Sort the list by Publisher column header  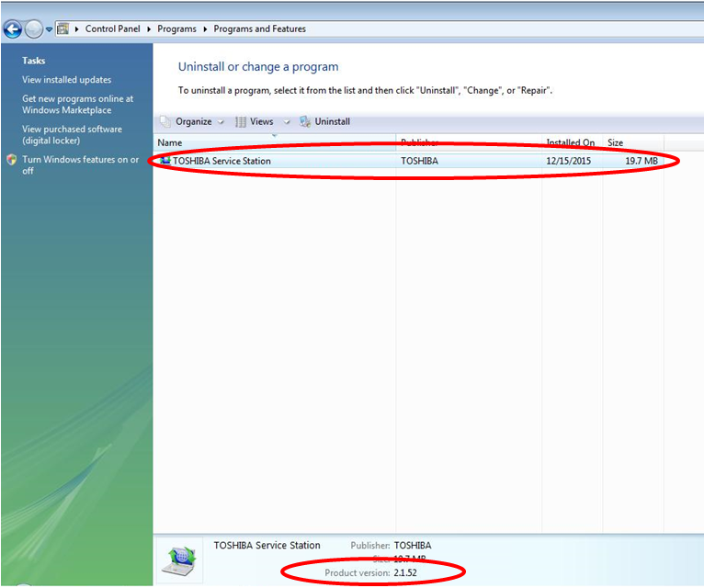(419, 142)
